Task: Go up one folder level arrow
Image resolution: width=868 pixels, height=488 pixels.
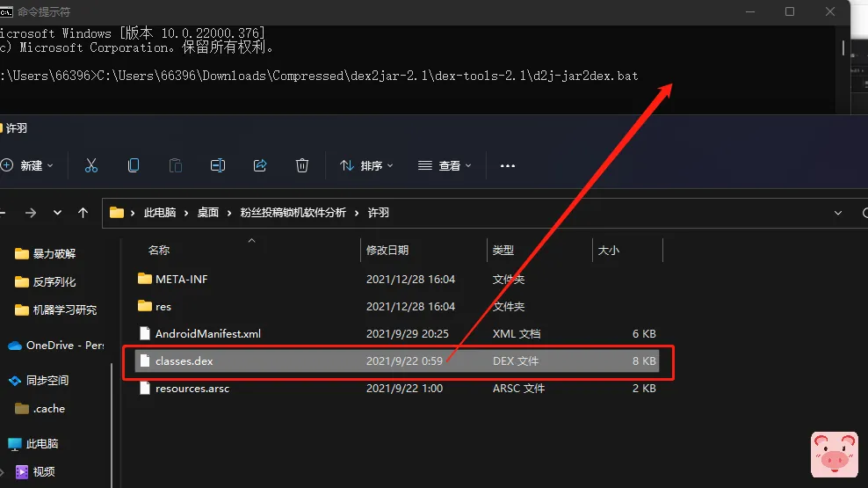Action: coord(83,213)
